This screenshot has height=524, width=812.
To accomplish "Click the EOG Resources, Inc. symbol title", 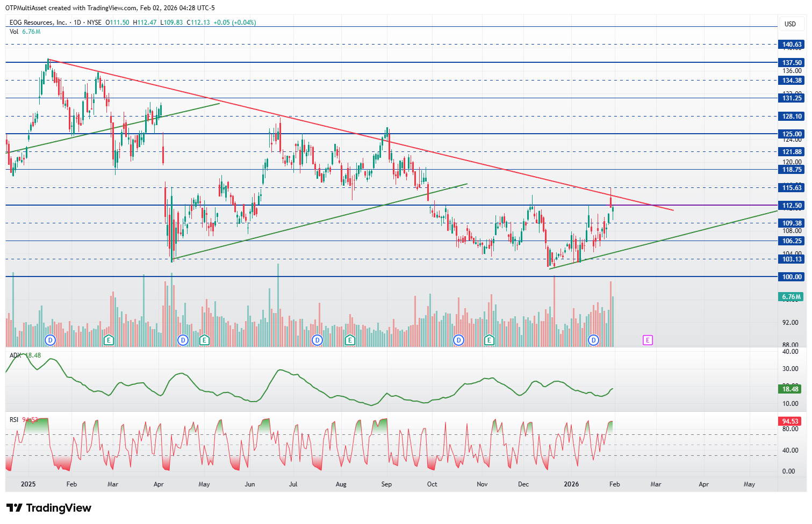I will (38, 23).
